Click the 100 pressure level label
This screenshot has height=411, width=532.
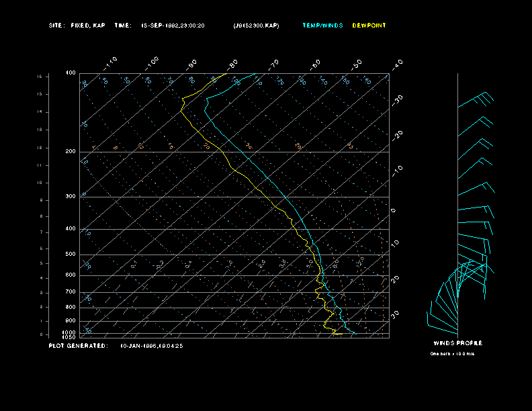click(71, 73)
